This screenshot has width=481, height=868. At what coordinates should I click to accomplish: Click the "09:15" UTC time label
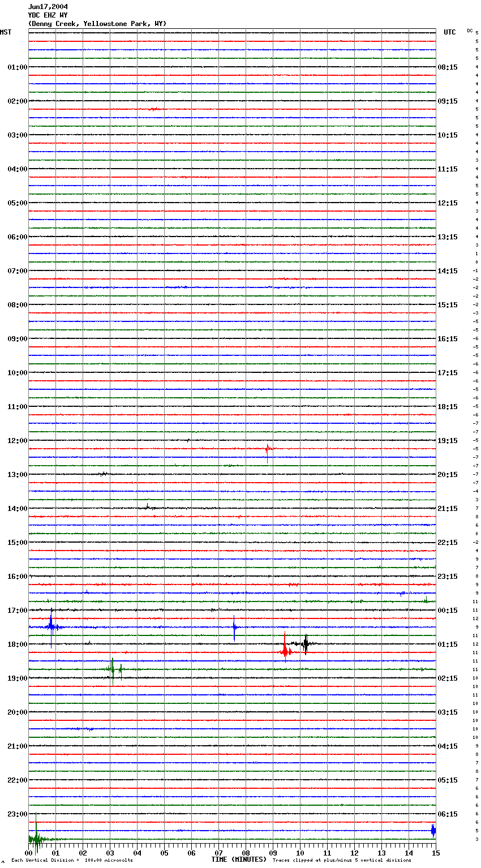pyautogui.click(x=448, y=101)
